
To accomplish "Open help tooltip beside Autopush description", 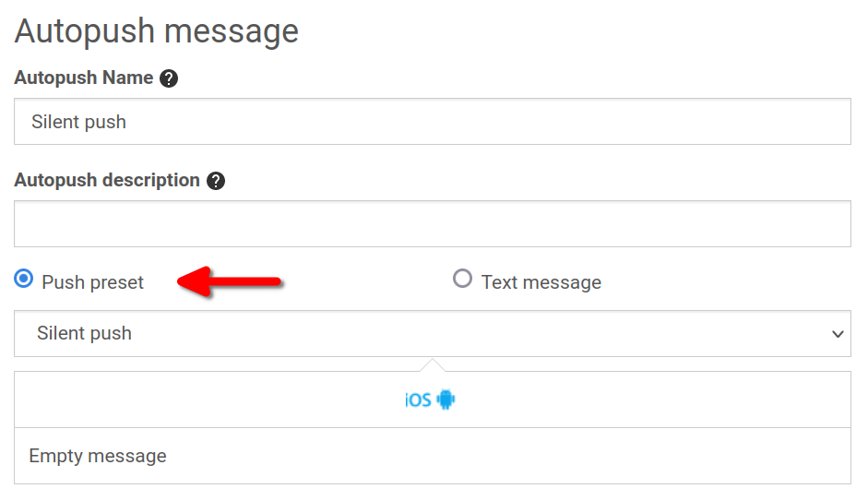I will (x=216, y=181).
